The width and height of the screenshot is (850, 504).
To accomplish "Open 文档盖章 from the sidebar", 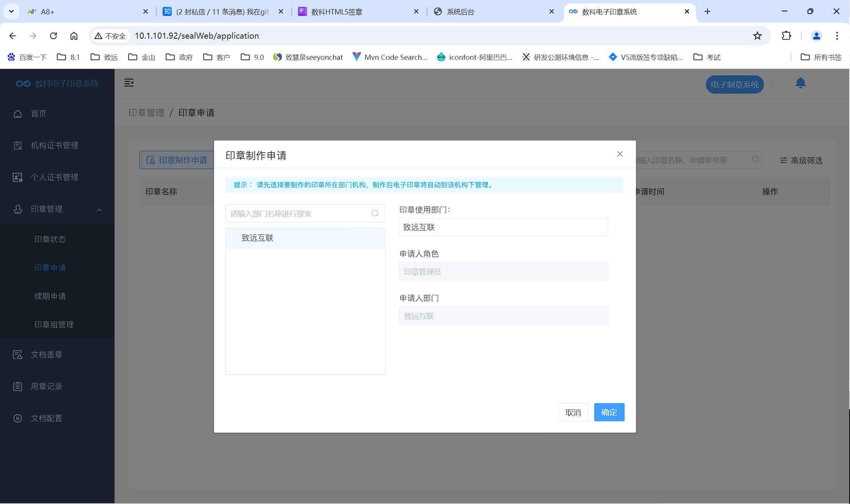I will (46, 355).
